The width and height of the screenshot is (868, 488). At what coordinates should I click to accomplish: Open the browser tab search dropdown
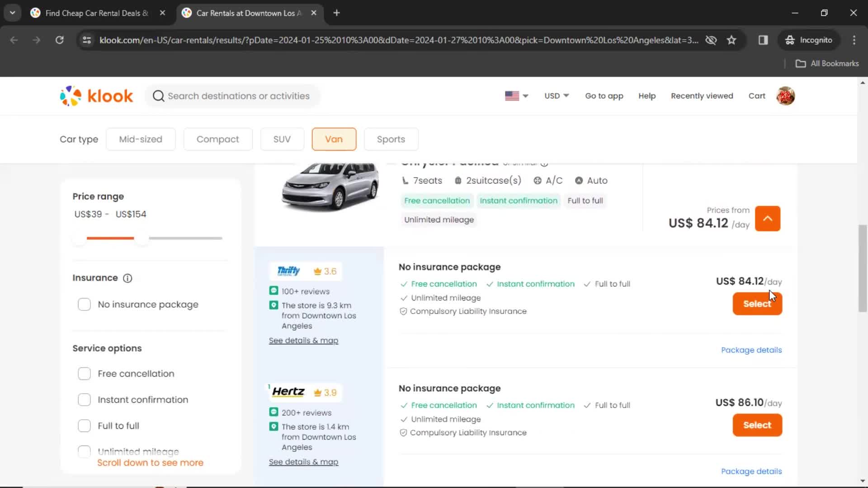coord(13,13)
